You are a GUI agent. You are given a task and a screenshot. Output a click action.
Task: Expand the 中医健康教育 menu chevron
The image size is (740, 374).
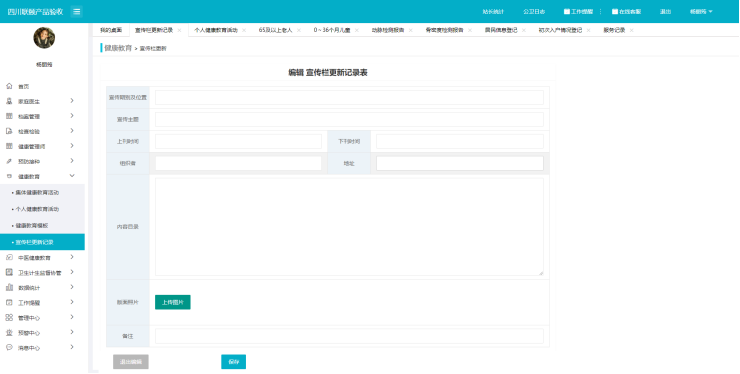coord(72,257)
